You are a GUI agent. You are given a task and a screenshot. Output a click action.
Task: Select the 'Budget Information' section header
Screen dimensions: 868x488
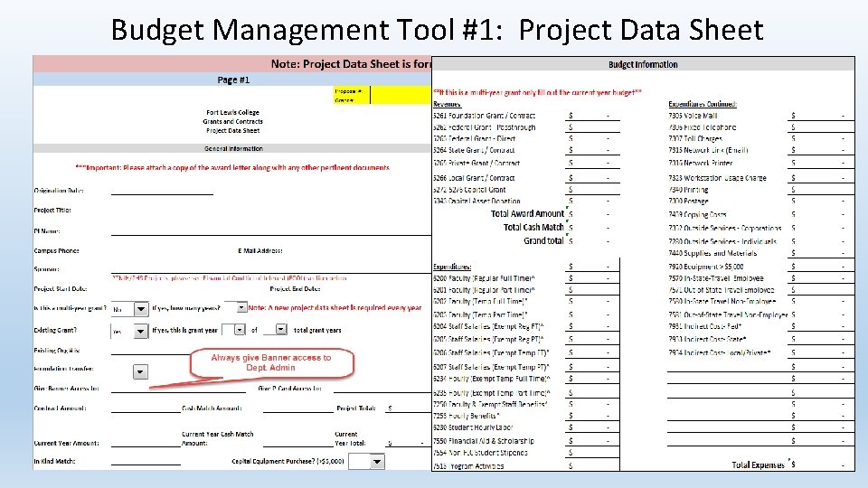[643, 64]
